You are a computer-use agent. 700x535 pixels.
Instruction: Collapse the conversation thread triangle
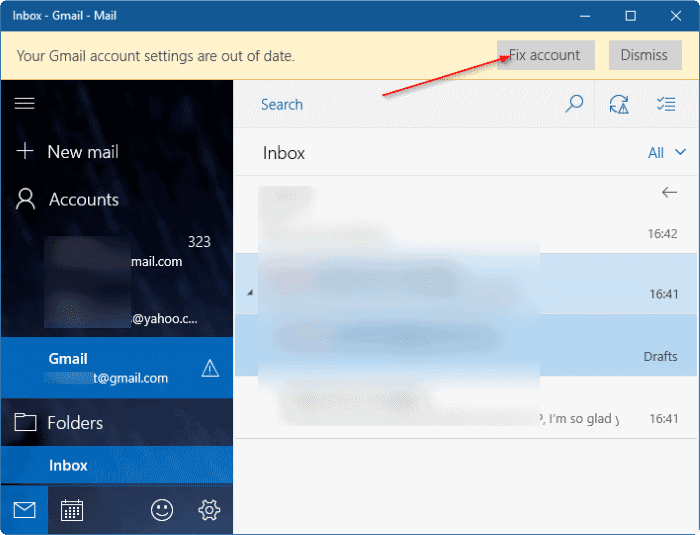coord(250,293)
